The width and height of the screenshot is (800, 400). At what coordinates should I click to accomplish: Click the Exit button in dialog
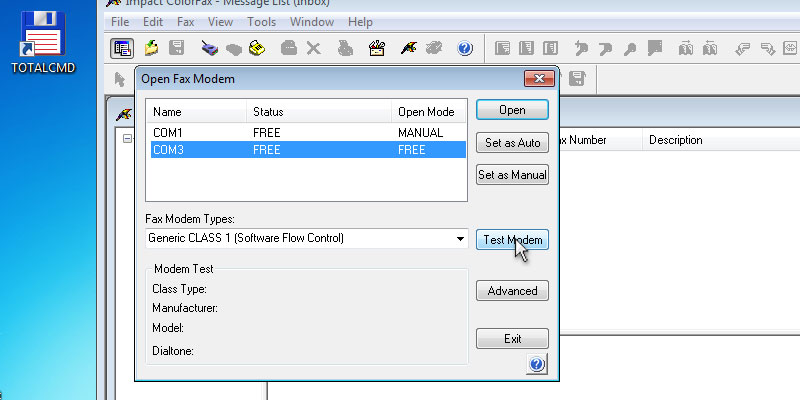tap(512, 339)
